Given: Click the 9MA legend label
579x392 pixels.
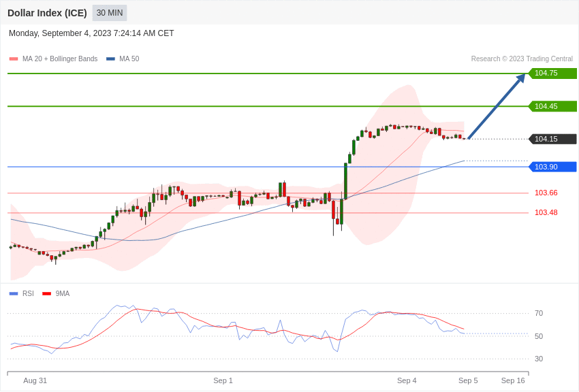Looking at the screenshot, I should (63, 293).
